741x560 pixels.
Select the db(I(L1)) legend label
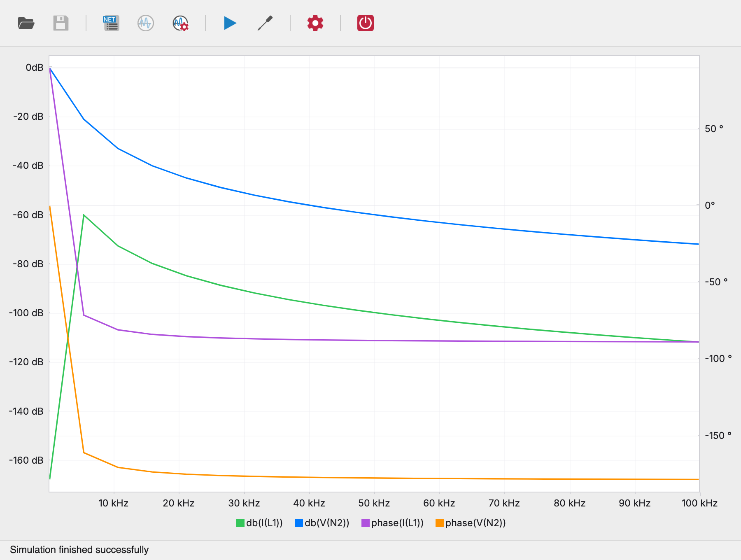(264, 523)
